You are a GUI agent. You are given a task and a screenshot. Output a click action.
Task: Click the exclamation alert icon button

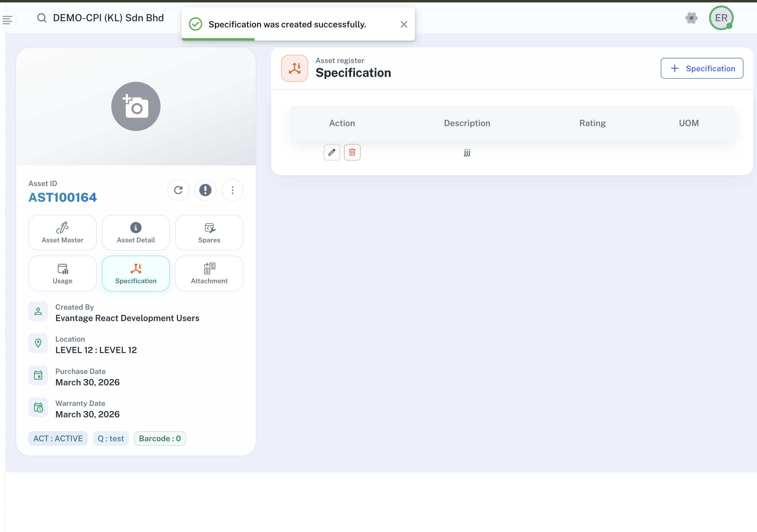coord(205,190)
